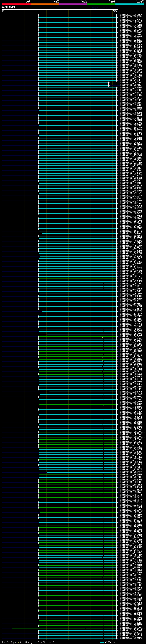Select the UniRef100_C4GMM5 label
Image resolution: width=146 pixels, height=644 pixels.
pyautogui.click(x=131, y=535)
